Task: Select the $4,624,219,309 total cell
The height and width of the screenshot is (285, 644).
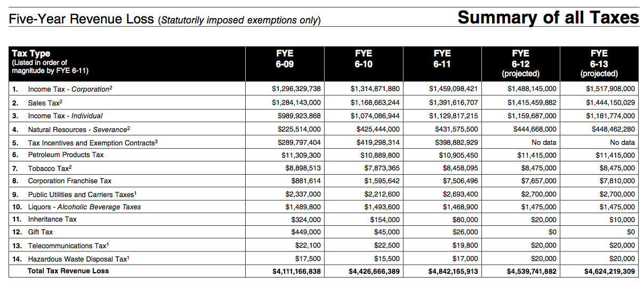Action: (x=609, y=272)
